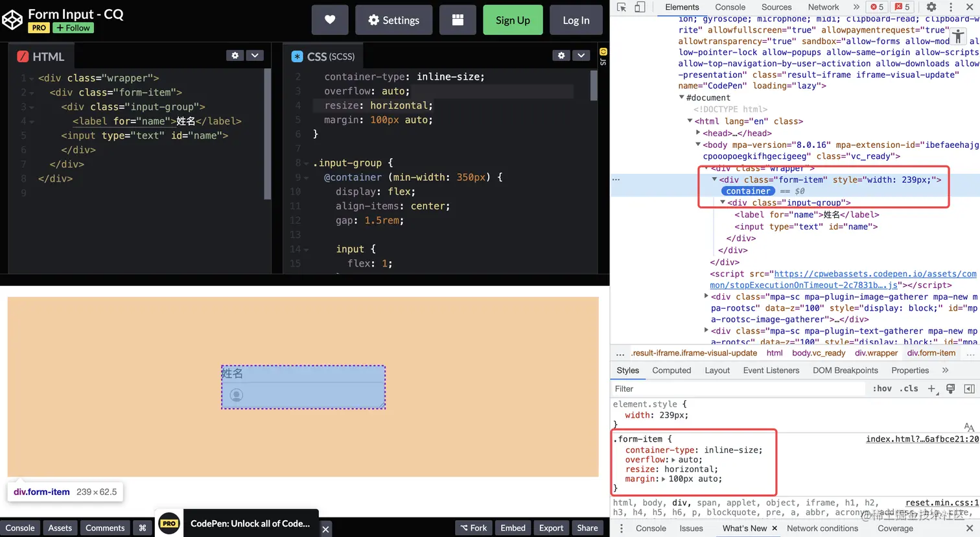Follow the pen author
This screenshot has height=537, width=980.
(73, 28)
